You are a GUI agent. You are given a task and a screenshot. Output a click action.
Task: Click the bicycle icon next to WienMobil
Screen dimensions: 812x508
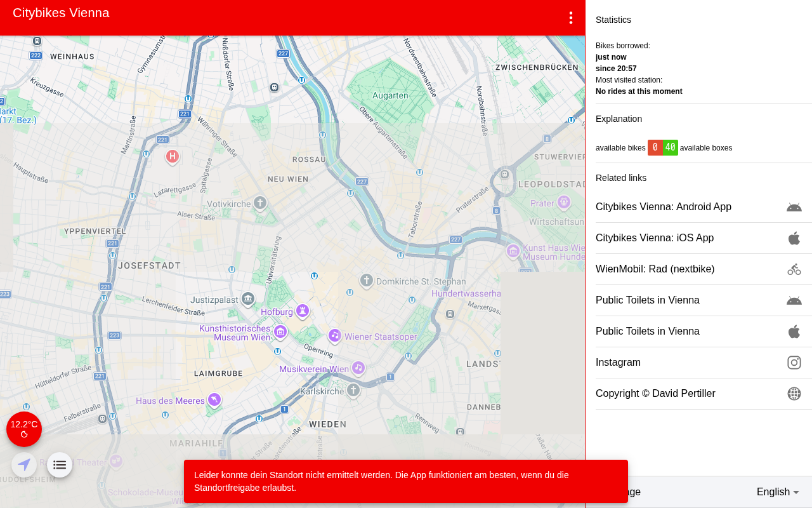point(794,269)
